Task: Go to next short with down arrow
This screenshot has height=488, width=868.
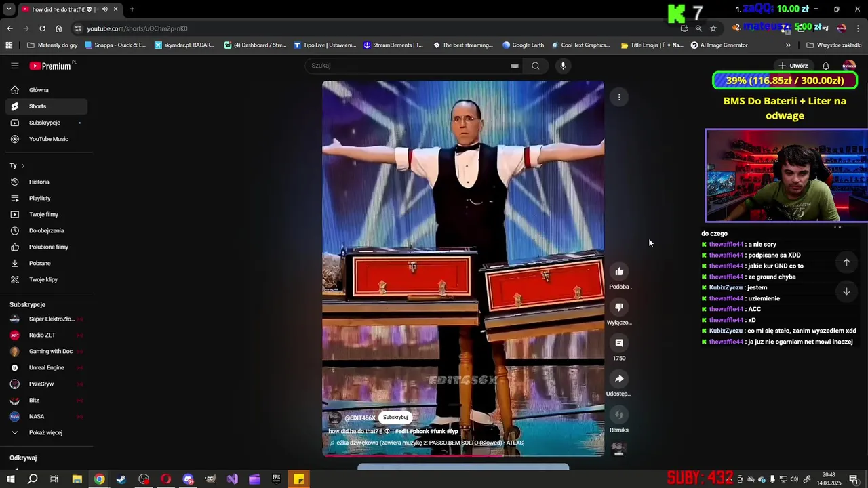Action: pyautogui.click(x=846, y=291)
